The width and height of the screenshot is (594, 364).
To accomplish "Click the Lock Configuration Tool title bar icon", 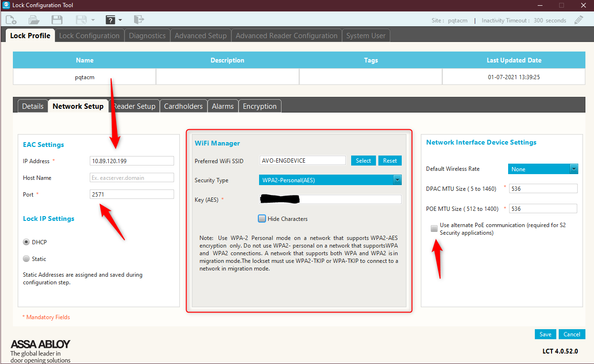I will [x=6, y=5].
